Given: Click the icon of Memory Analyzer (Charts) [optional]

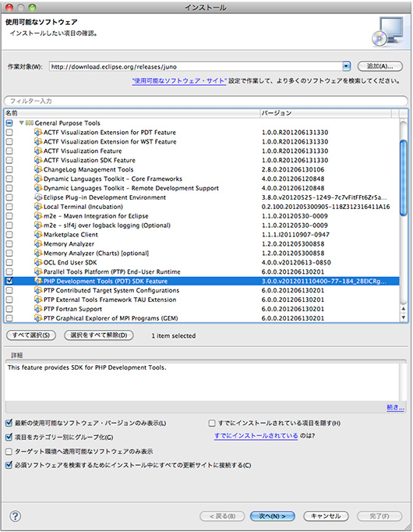Looking at the screenshot, I should (x=38, y=253).
